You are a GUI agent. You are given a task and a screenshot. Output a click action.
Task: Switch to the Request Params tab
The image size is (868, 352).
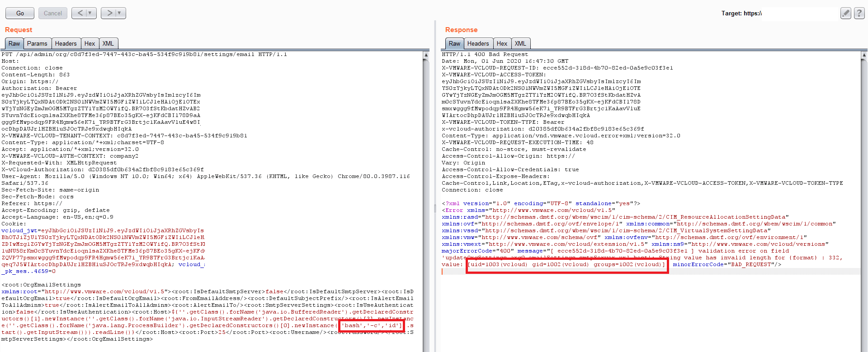click(x=37, y=43)
